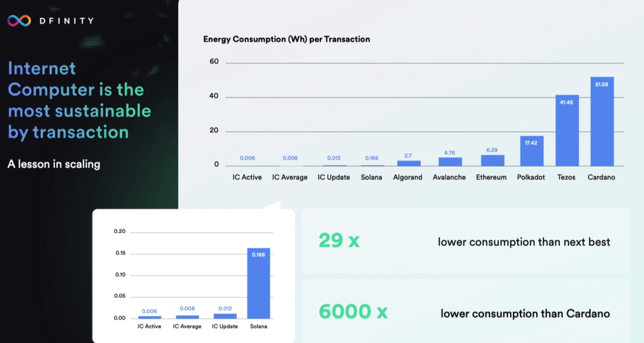This screenshot has width=644, height=343.
Task: Select the Avalanche bar showing 4.76
Action: click(450, 161)
